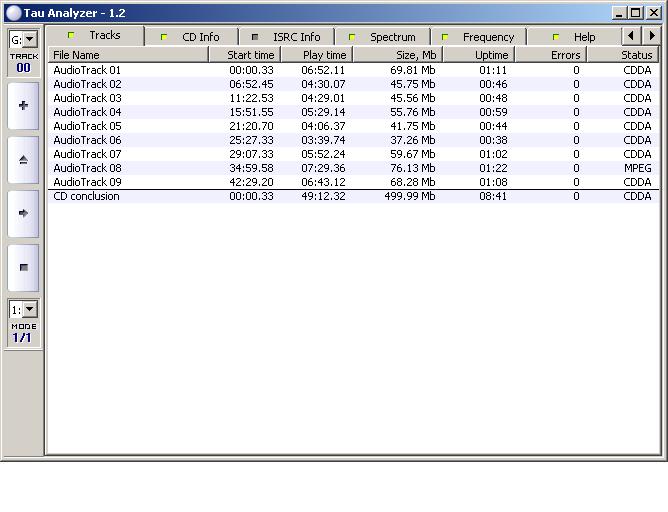Click the right arrow start button
668x512 pixels.
point(23,213)
